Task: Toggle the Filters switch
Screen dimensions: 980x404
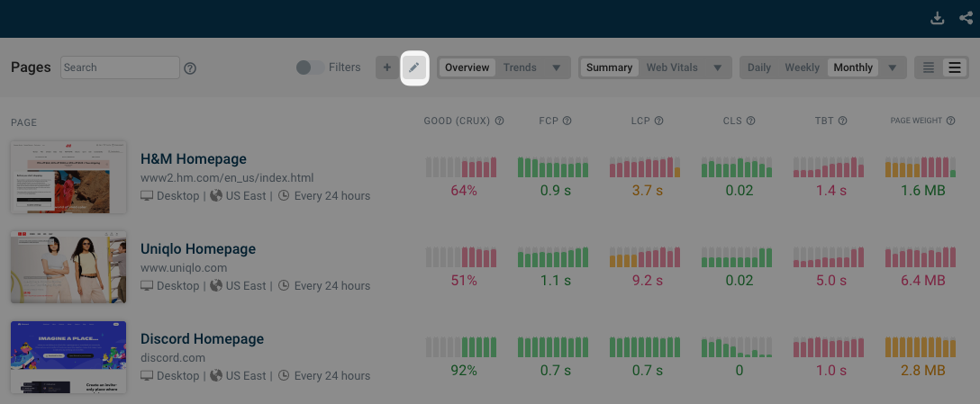Action: click(311, 67)
